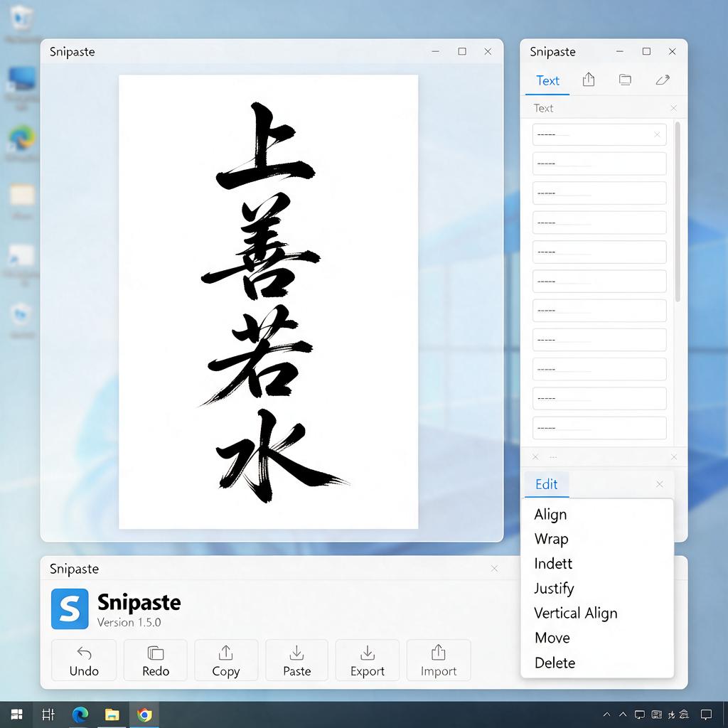Choose Delete from the Edit menu

[x=555, y=663]
